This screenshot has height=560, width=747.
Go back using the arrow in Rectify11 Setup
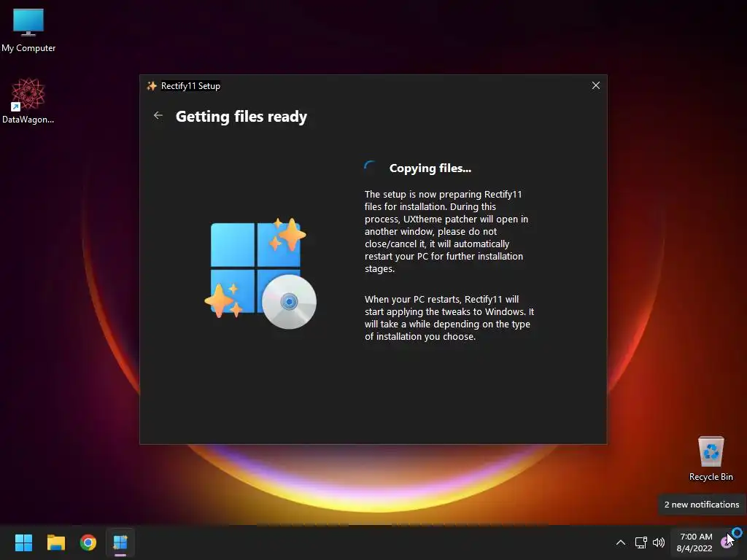coord(158,116)
